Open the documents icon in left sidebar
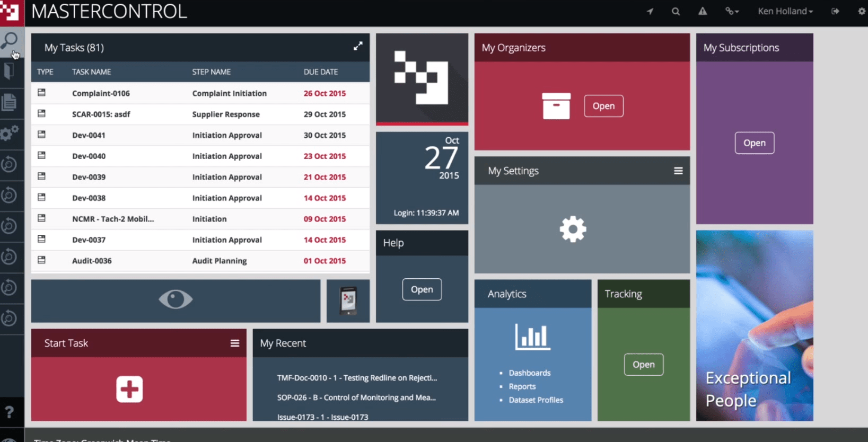Viewport: 868px width, 442px height. pos(9,102)
